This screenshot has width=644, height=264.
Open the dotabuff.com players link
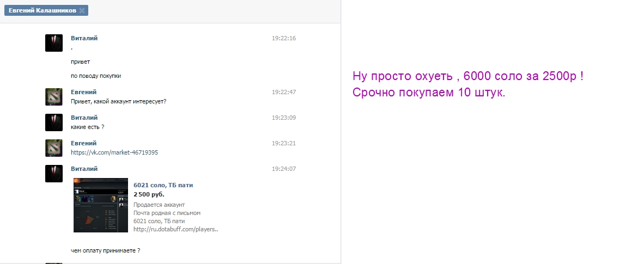pos(176,229)
